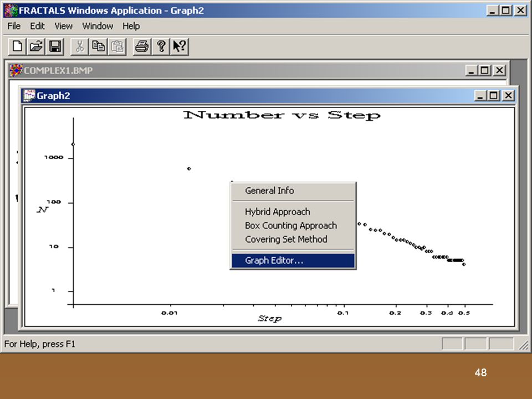Click the Copy toolbar icon

click(99, 46)
